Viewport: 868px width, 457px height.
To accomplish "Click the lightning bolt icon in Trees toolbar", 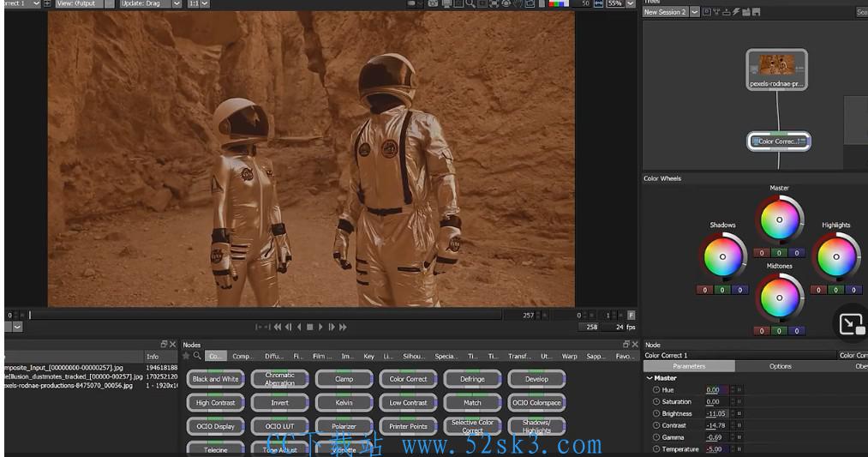I will pos(736,12).
